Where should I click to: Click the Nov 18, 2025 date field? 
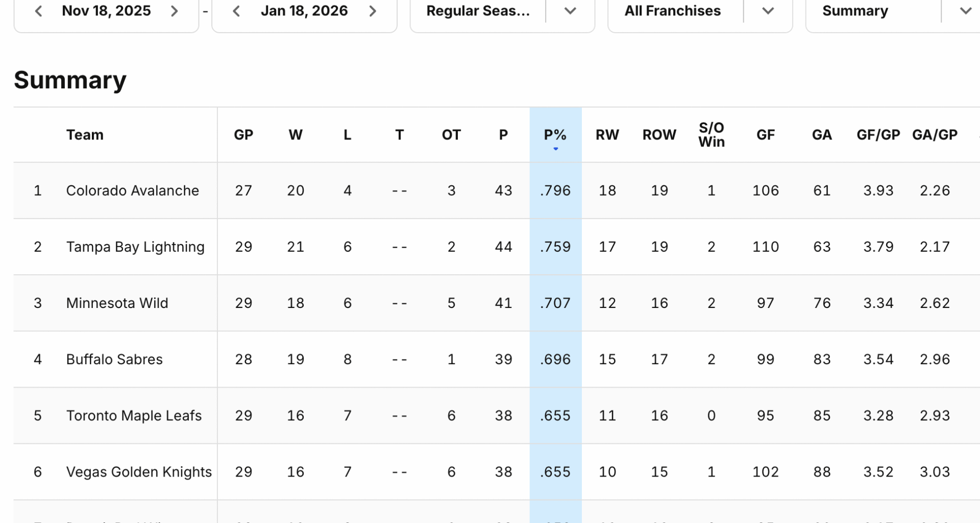[x=106, y=11]
